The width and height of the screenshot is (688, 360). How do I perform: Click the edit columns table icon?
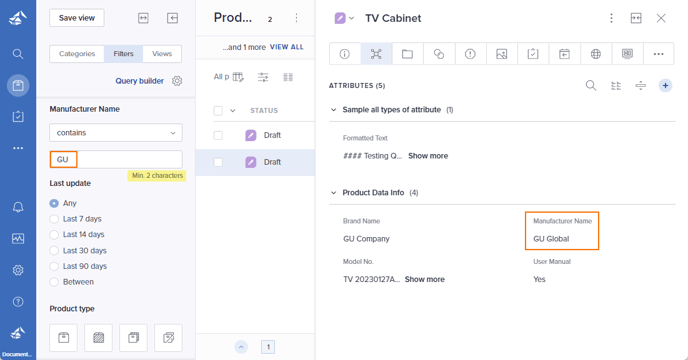click(238, 77)
